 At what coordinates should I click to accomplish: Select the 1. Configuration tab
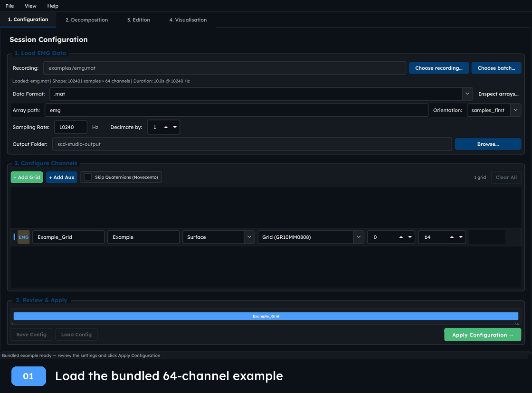point(28,19)
